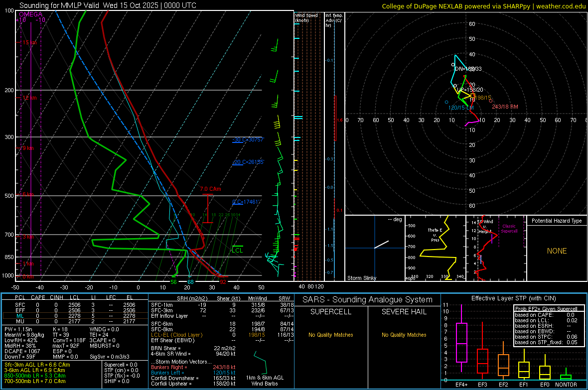Click the College of DuPage NEXLAB credit text
588x390 pixels.
pos(484,6)
